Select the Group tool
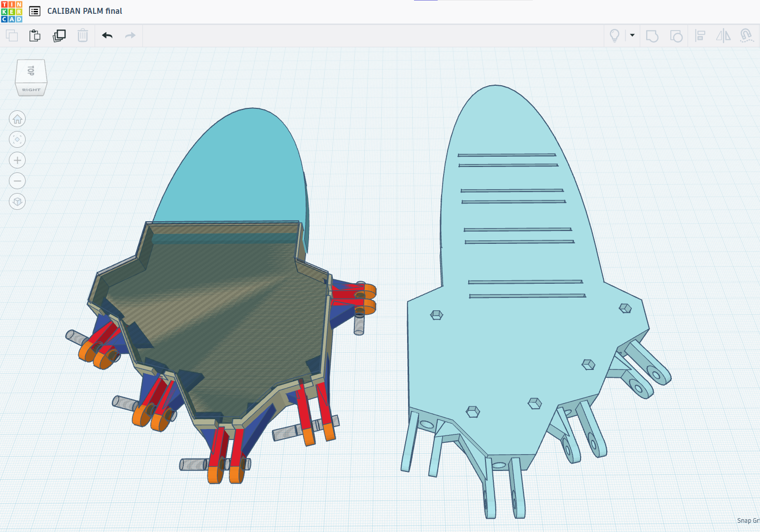 pyautogui.click(x=652, y=35)
